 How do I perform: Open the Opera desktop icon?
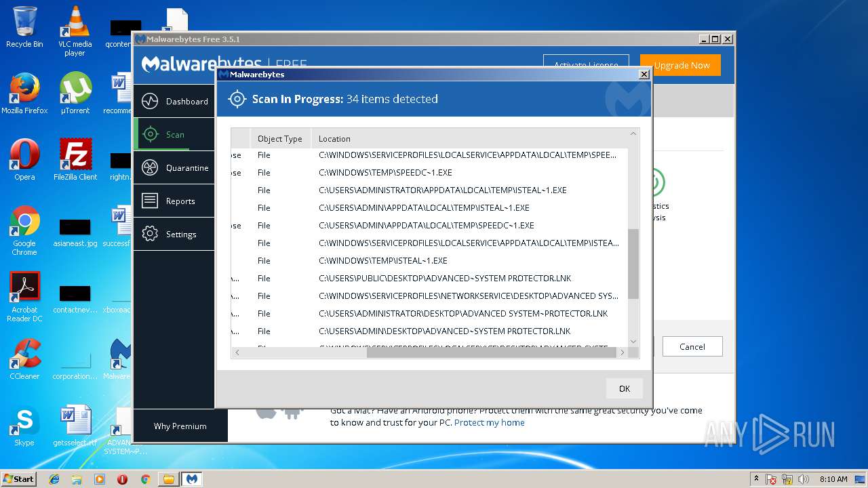[x=24, y=160]
